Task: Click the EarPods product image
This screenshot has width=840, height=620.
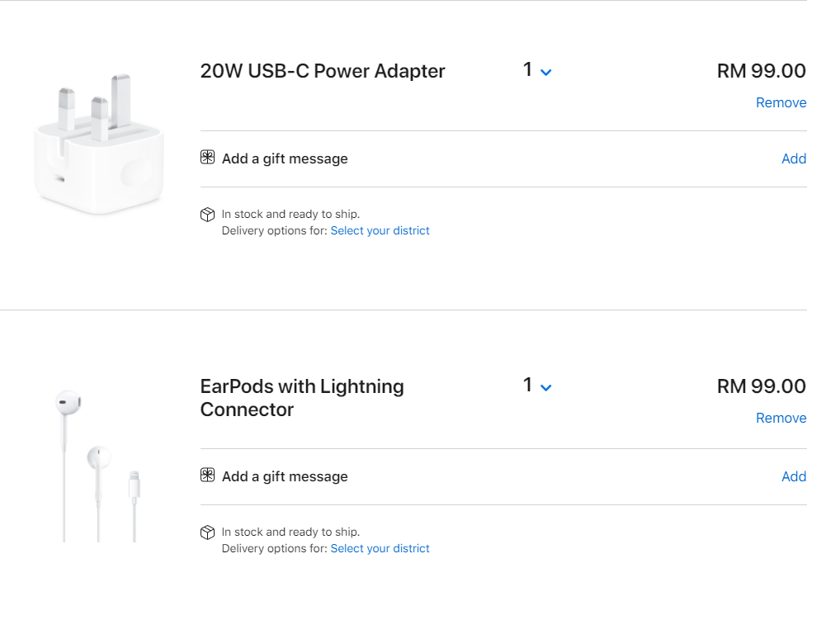Action: pyautogui.click(x=99, y=462)
